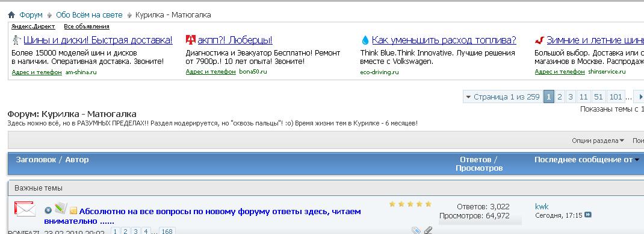Click the paperclip attachment icon
Image resolution: width=644 pixels, height=234 pixels.
428,230
